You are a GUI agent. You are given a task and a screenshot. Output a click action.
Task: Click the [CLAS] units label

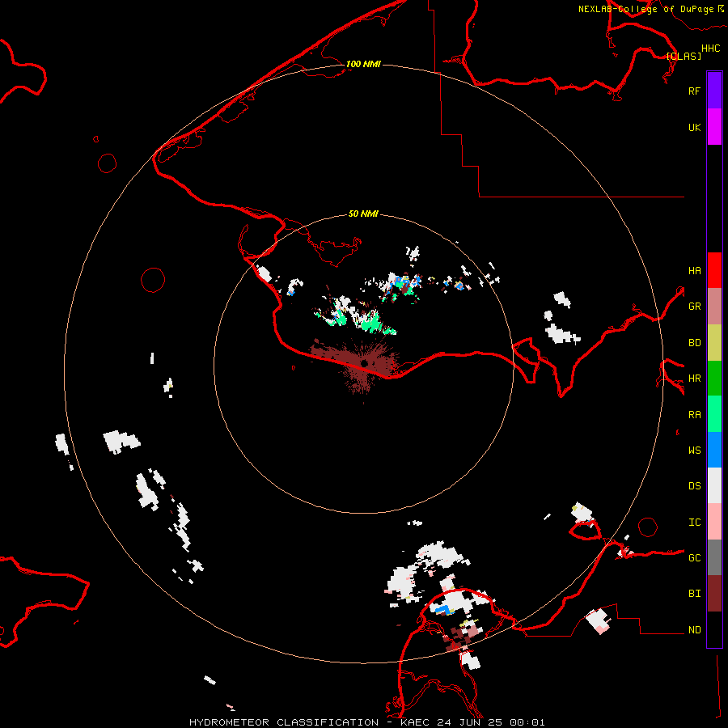coord(684,56)
